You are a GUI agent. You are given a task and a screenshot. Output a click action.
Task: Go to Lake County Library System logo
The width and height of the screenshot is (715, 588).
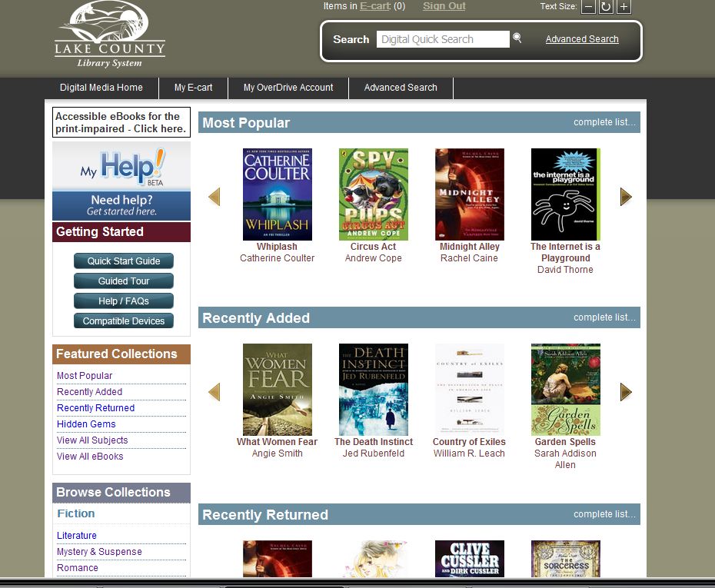coord(110,35)
